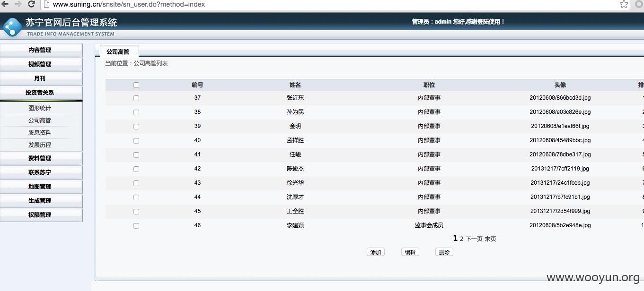Click the name 孟祥胜
Image resolution: width=644 pixels, height=291 pixels.
click(295, 140)
